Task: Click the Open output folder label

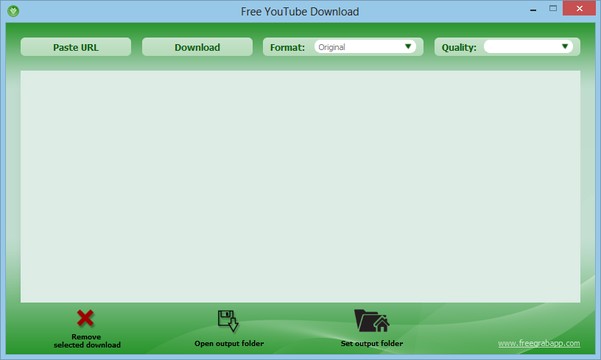Action: 229,343
